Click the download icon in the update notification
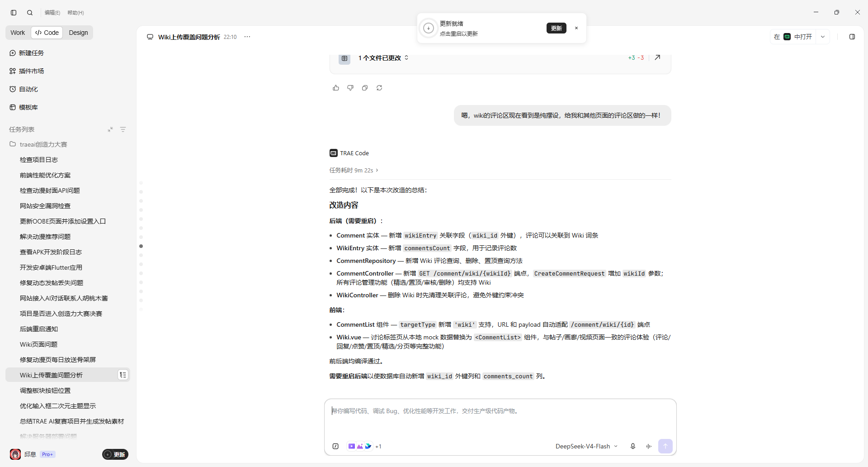Screen dimensions: 868x467 (x=428, y=28)
